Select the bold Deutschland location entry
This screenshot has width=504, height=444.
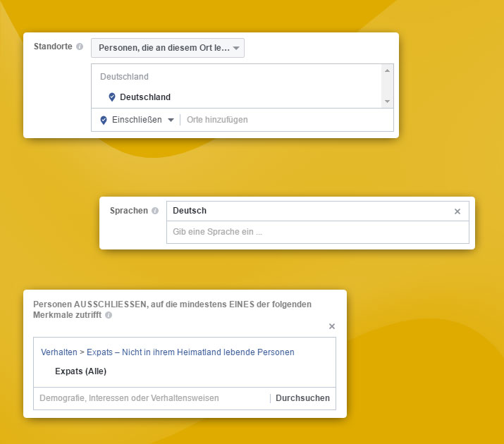pyautogui.click(x=145, y=97)
